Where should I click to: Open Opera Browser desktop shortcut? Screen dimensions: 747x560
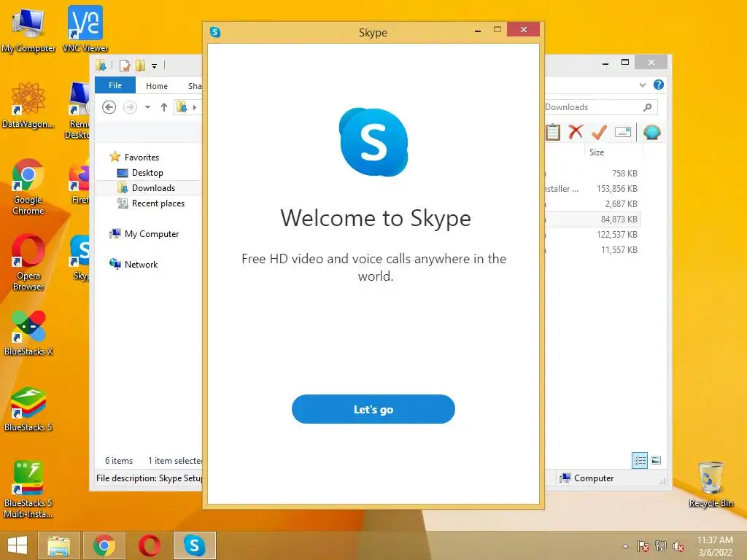coord(28,262)
